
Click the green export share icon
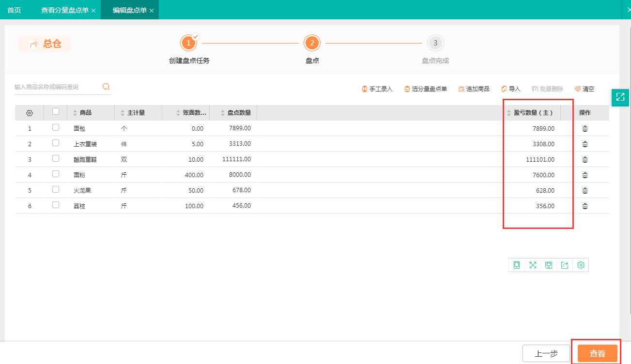click(x=565, y=265)
